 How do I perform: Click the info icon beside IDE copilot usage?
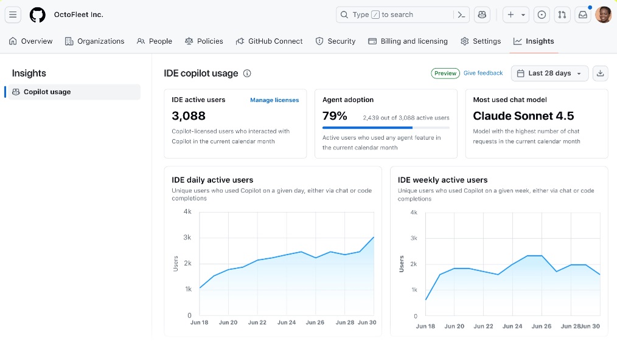[247, 73]
